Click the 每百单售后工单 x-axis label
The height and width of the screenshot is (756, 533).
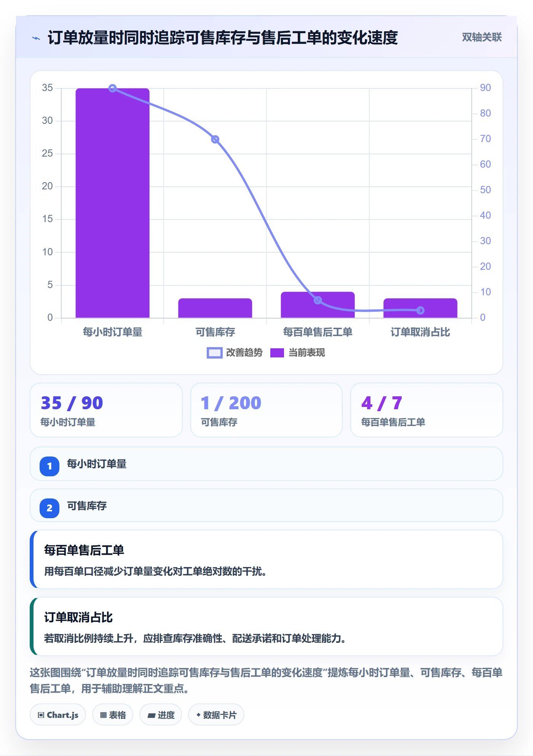(318, 332)
